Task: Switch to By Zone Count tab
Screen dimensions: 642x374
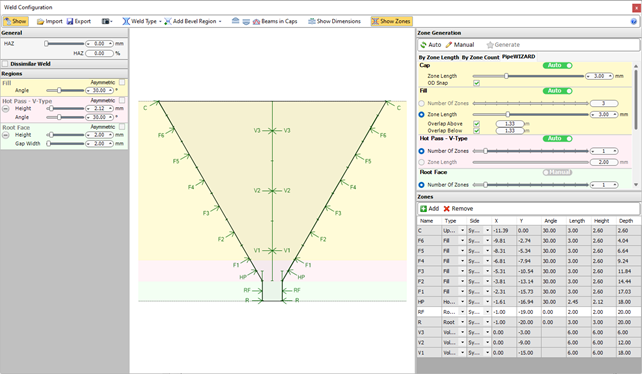Action: tap(480, 57)
